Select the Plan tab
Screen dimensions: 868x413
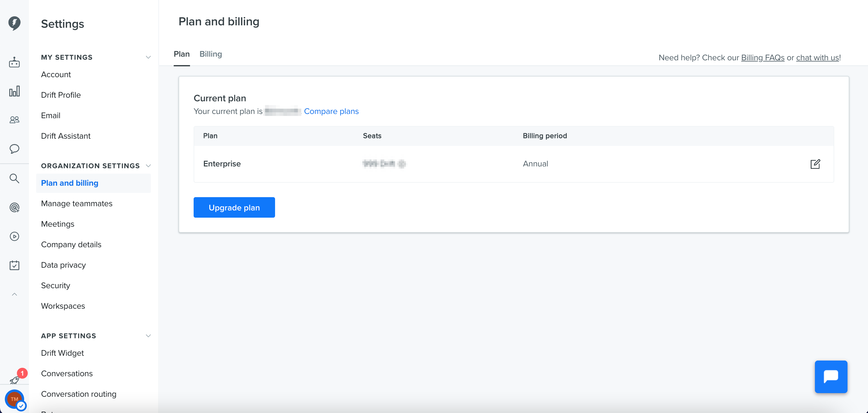coord(182,54)
